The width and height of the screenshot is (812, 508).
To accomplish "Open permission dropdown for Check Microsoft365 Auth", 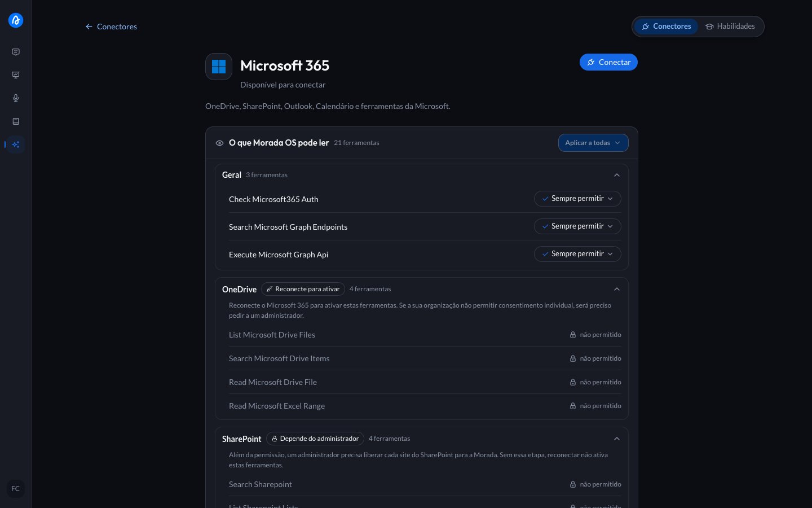I will pyautogui.click(x=577, y=199).
